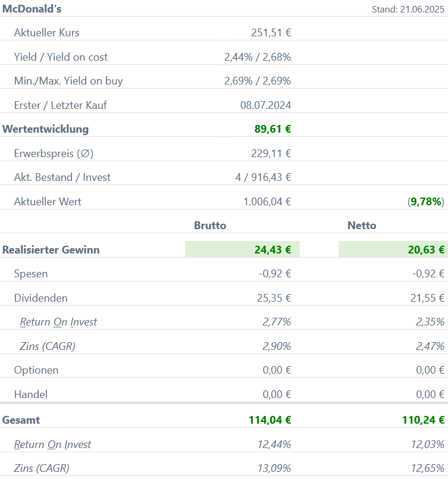Click the Netto column header
The height and width of the screenshot is (479, 448).
pyautogui.click(x=362, y=226)
